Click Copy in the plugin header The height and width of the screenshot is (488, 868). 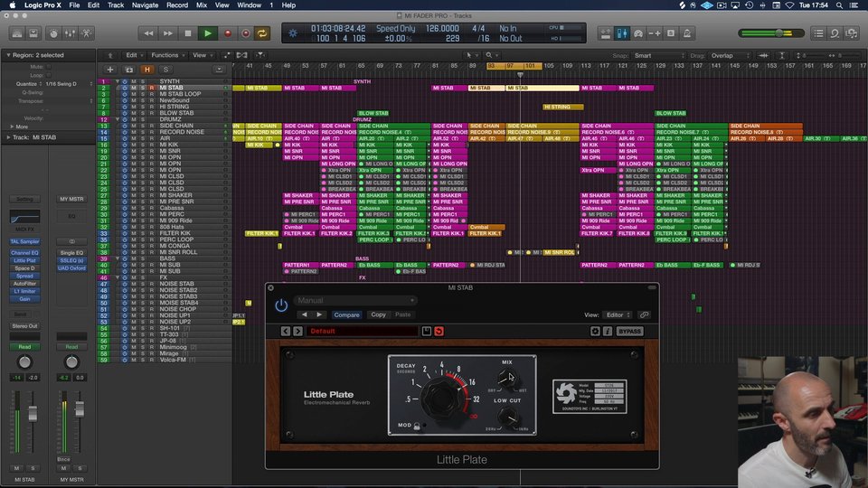378,314
